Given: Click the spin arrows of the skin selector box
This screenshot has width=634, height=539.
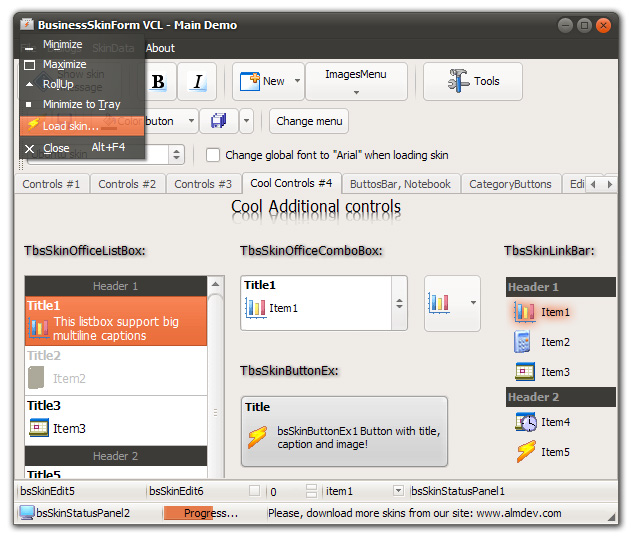Looking at the screenshot, I should point(176,154).
